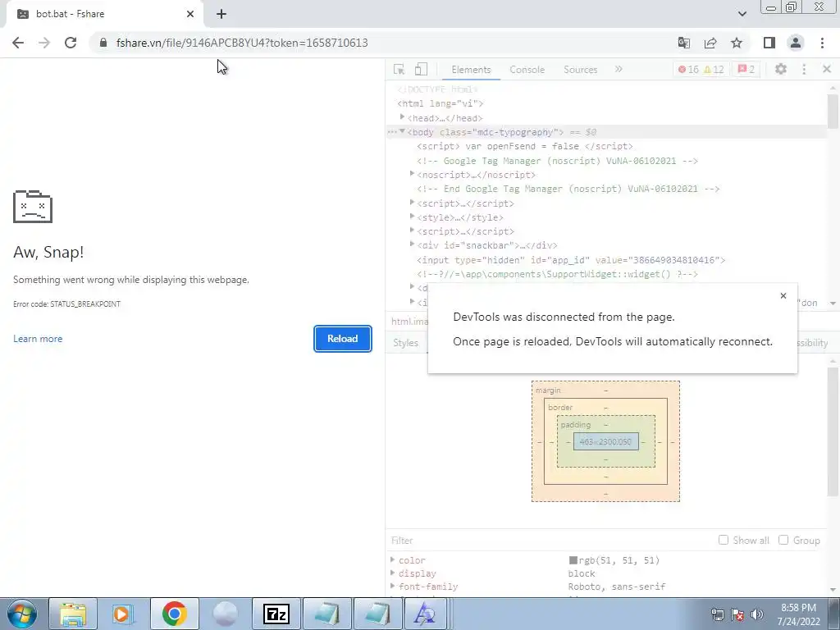
Task: Open a new tab with plus button
Action: pyautogui.click(x=221, y=14)
